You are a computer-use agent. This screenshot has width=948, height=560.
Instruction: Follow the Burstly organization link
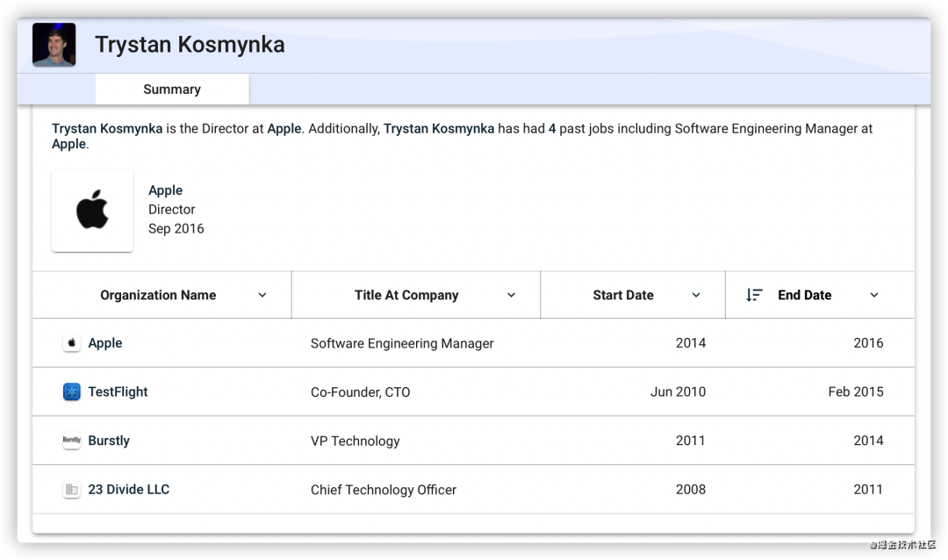pyautogui.click(x=109, y=441)
